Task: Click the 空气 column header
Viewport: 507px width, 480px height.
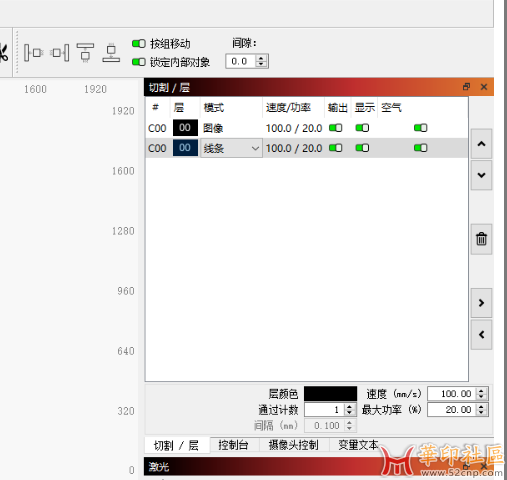Action: pos(391,108)
